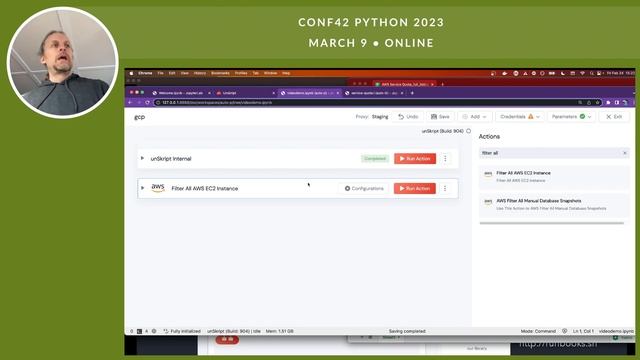The height and width of the screenshot is (360, 640).
Task: Click the 'Mem: 1.51 GB' status entry
Action: click(x=280, y=331)
